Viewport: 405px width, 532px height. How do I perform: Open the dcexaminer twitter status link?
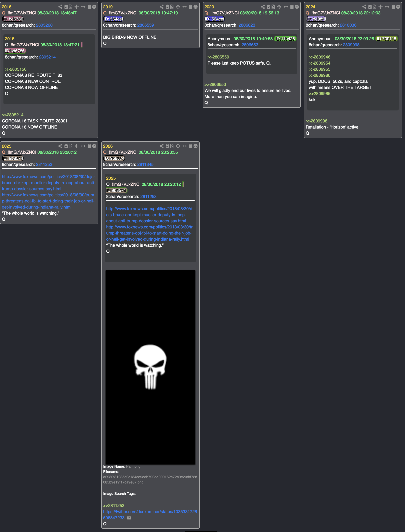click(x=150, y=514)
